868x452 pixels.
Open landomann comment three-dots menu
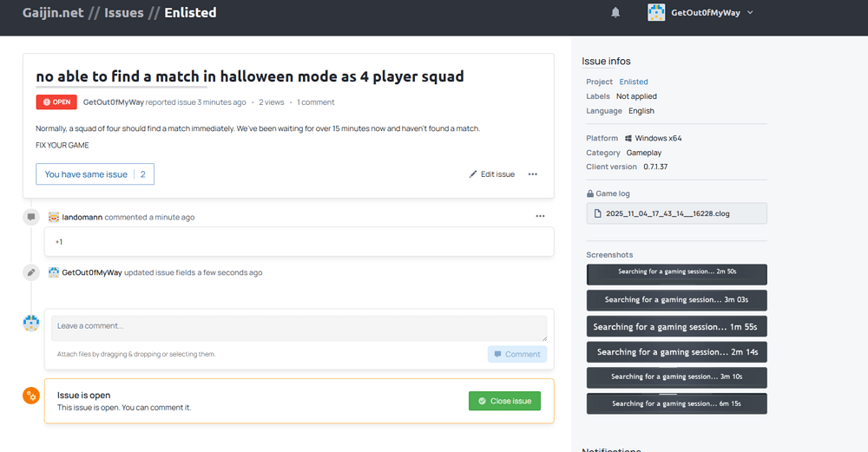click(x=540, y=216)
